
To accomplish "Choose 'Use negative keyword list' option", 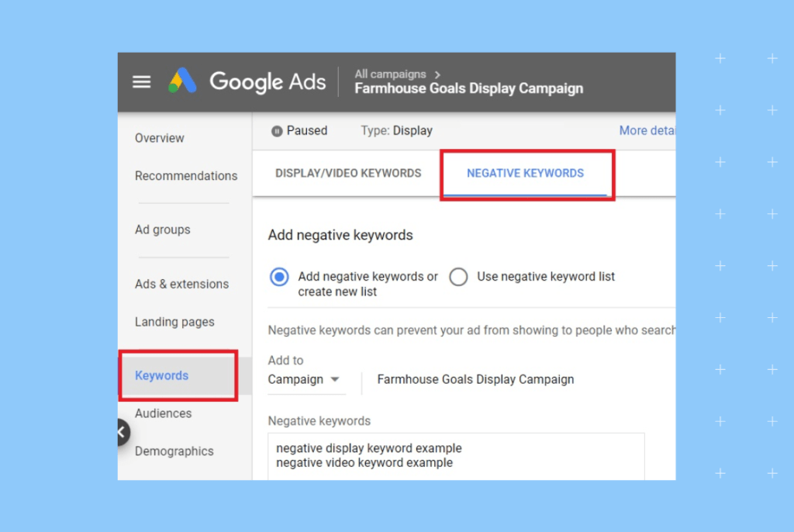I will point(458,276).
